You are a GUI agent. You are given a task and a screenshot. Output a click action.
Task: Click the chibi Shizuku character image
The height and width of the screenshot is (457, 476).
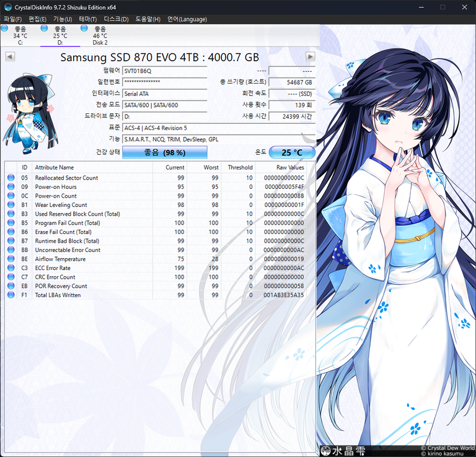(31, 113)
